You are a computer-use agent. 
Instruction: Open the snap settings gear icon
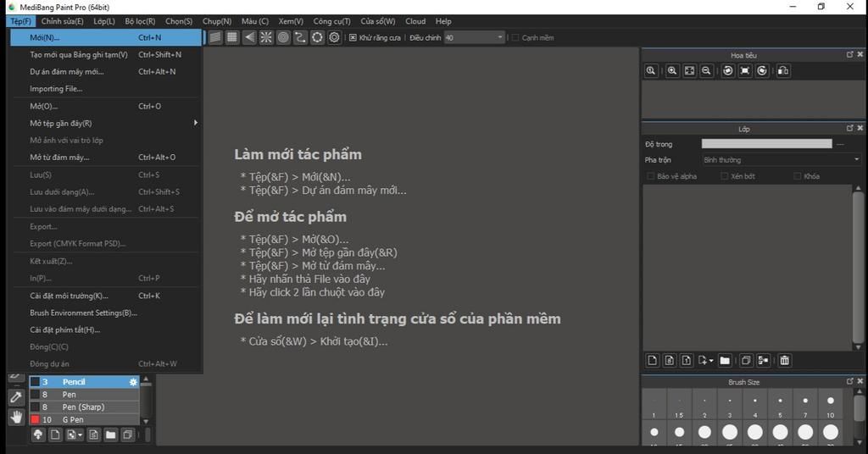(x=334, y=37)
